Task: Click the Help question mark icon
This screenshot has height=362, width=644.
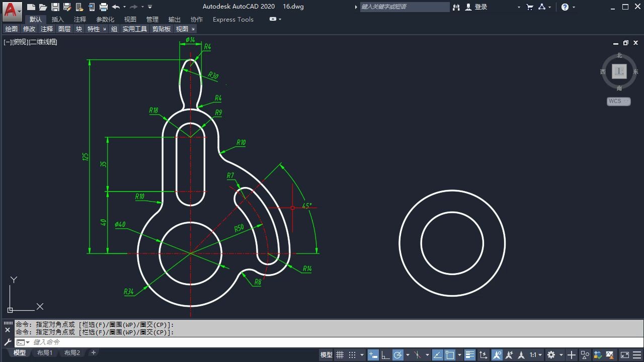Action: point(565,7)
